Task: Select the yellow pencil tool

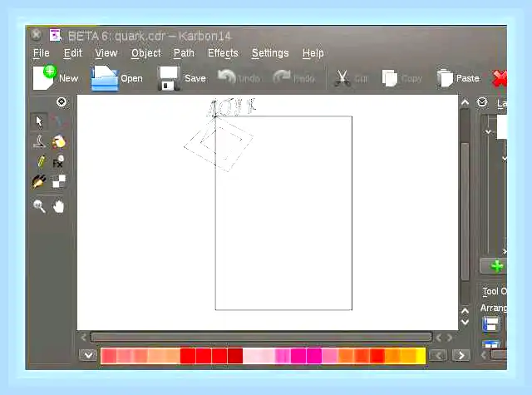Action: point(41,162)
